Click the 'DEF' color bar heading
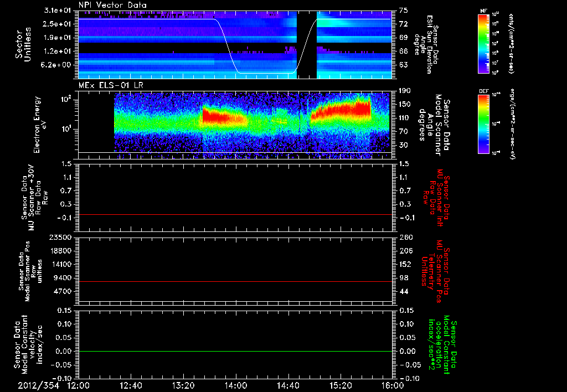 [x=483, y=91]
